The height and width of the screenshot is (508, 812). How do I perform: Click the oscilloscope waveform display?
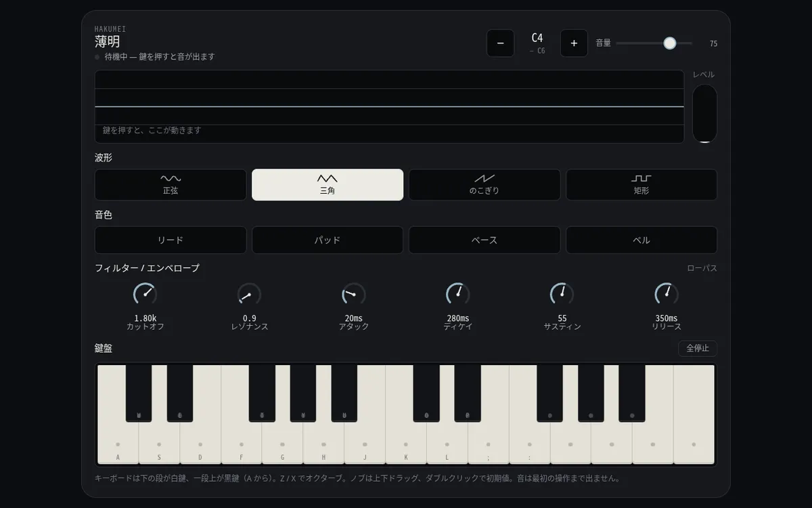tap(389, 106)
